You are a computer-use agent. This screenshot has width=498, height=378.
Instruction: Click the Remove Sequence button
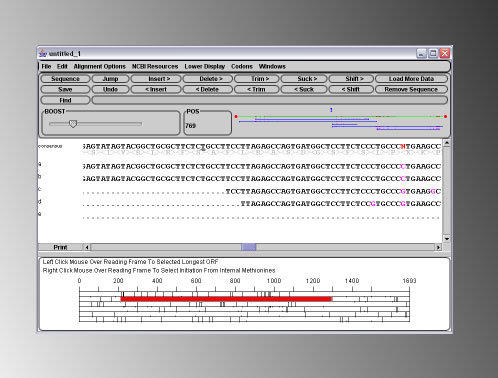point(411,89)
